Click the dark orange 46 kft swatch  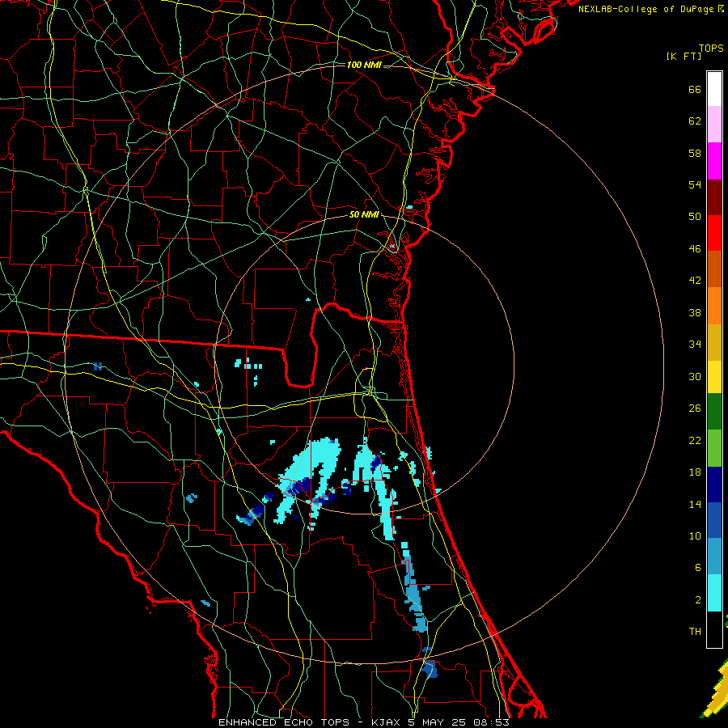pos(714,269)
